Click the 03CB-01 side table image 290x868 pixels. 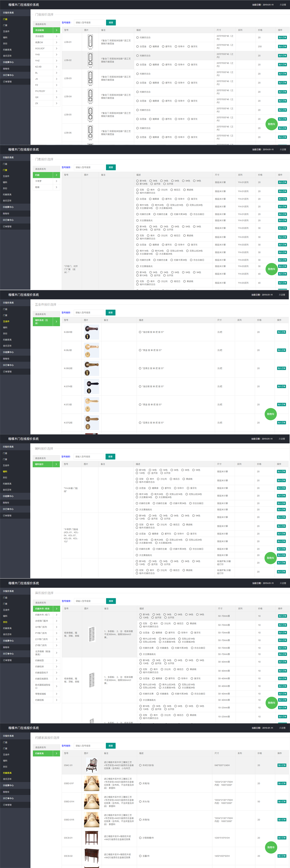[92, 838]
